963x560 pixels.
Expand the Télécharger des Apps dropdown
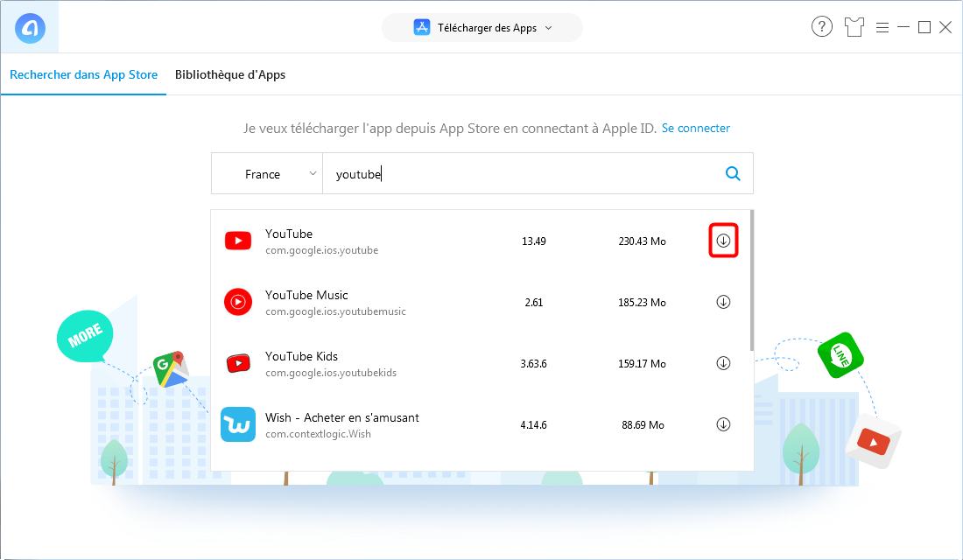click(482, 28)
